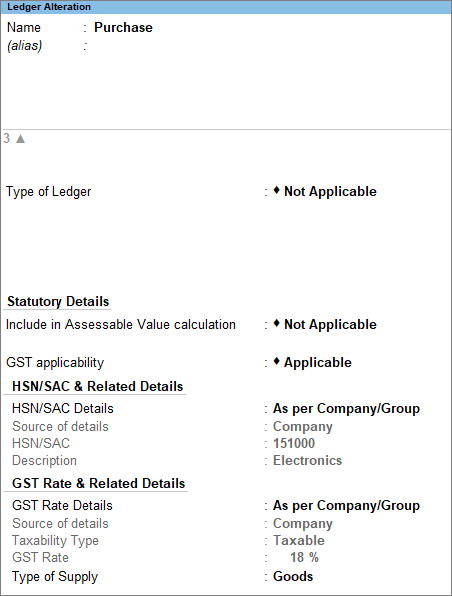Set Include in Assessable Value calculation option
Image resolution: width=452 pixels, height=596 pixels.
pyautogui.click(x=330, y=324)
